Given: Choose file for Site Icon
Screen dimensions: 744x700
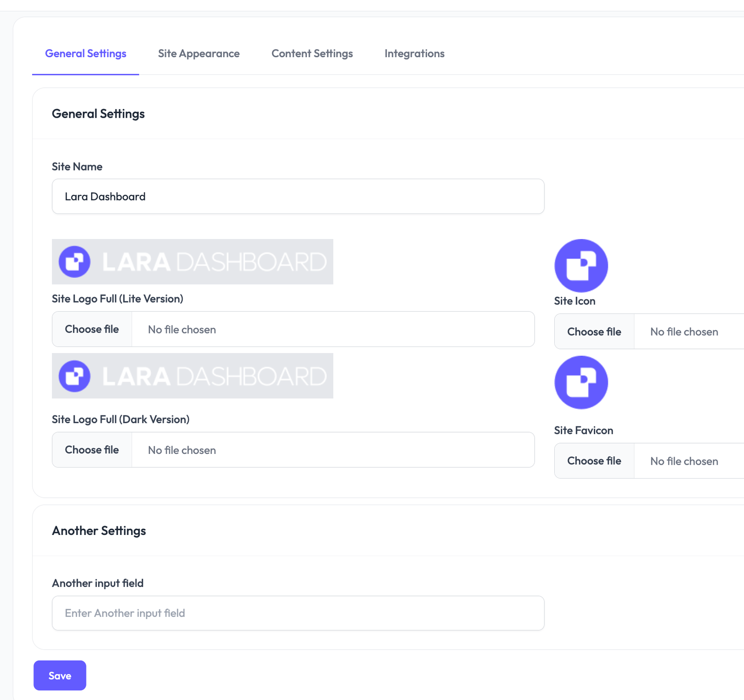Looking at the screenshot, I should [x=594, y=332].
